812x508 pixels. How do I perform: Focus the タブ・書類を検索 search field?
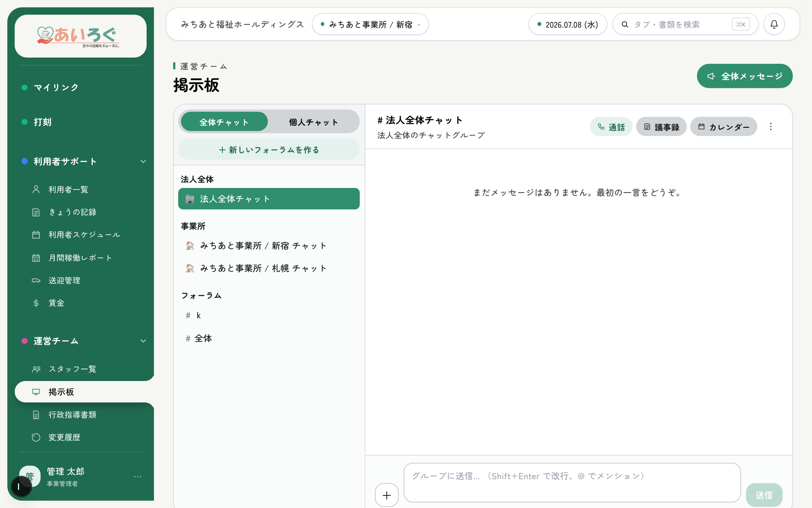point(685,24)
